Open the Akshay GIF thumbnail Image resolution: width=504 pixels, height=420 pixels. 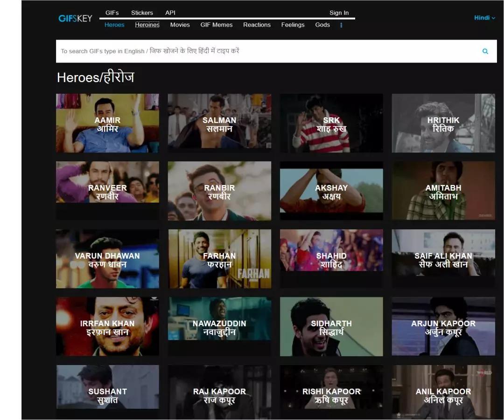click(x=331, y=191)
